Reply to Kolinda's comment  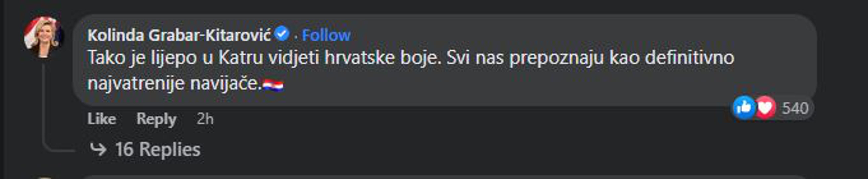[x=156, y=119]
